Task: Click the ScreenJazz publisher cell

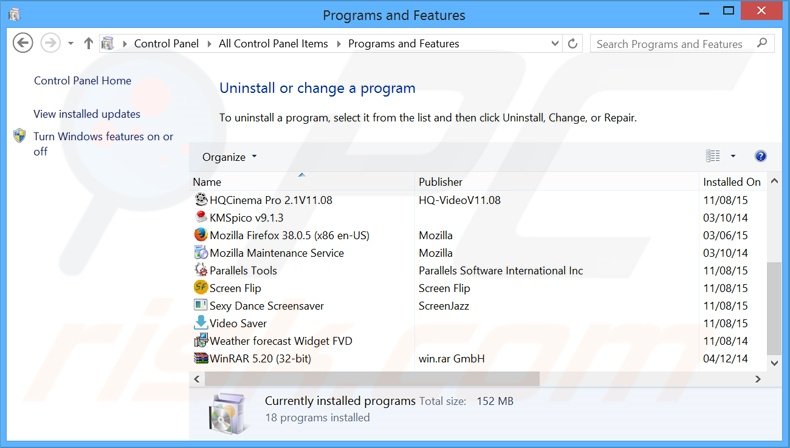Action: 444,306
